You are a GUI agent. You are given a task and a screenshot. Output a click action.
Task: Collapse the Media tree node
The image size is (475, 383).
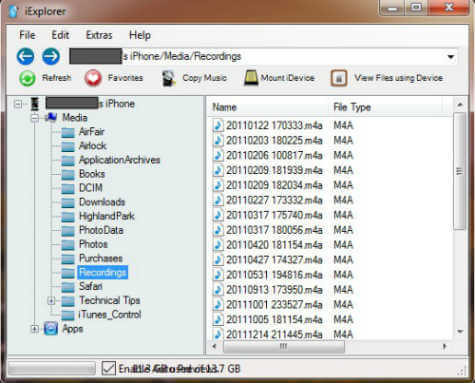tap(35, 118)
